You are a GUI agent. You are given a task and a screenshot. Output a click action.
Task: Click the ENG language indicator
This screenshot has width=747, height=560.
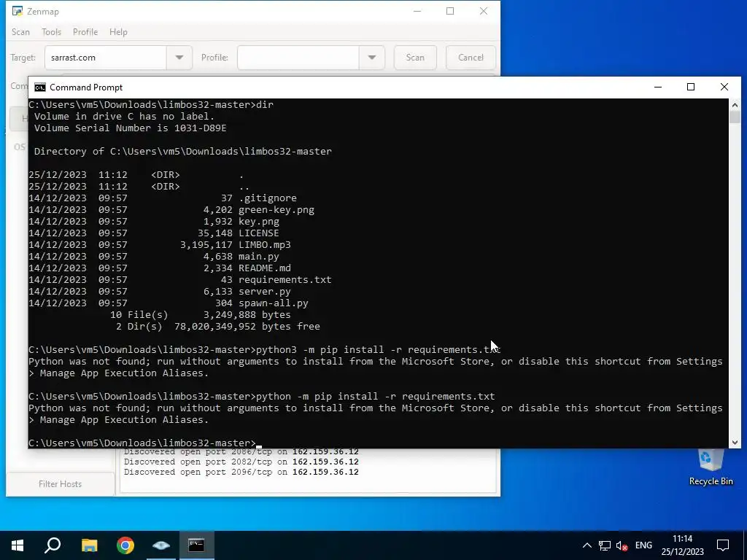[643, 545]
